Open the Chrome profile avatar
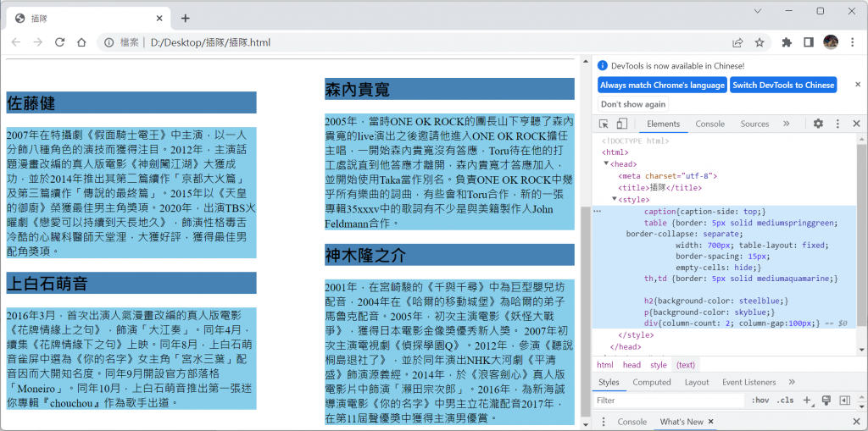The width and height of the screenshot is (868, 431). (x=831, y=42)
